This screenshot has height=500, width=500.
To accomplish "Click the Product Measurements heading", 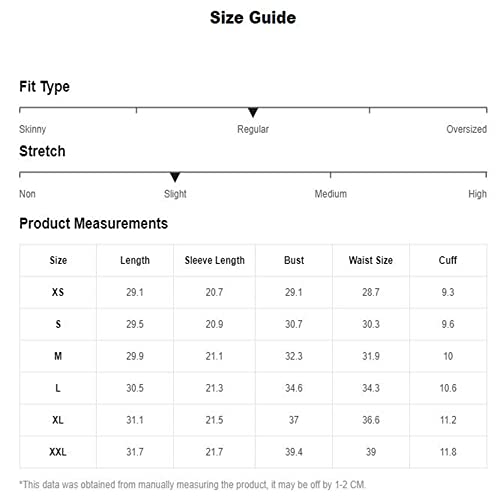I will coord(94,223).
